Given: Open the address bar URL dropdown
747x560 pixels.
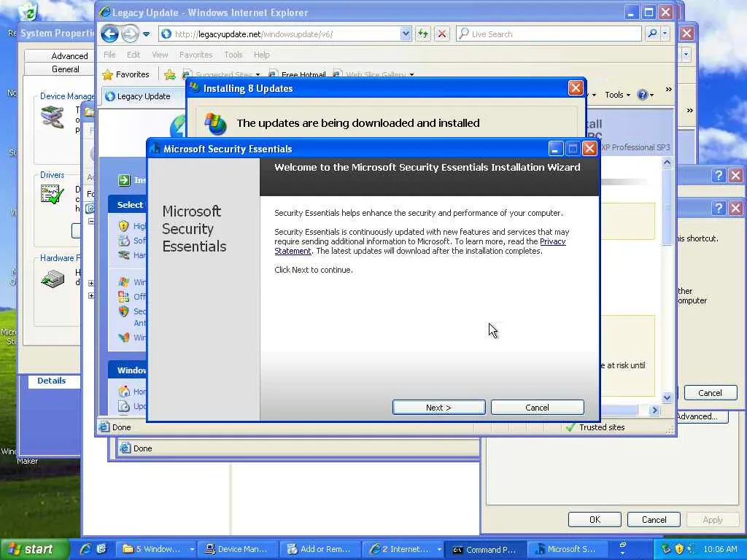Looking at the screenshot, I should (x=406, y=34).
